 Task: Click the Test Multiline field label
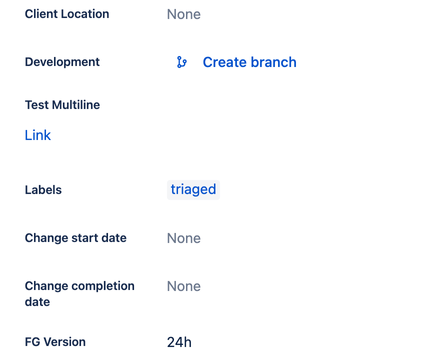pyautogui.click(x=62, y=105)
